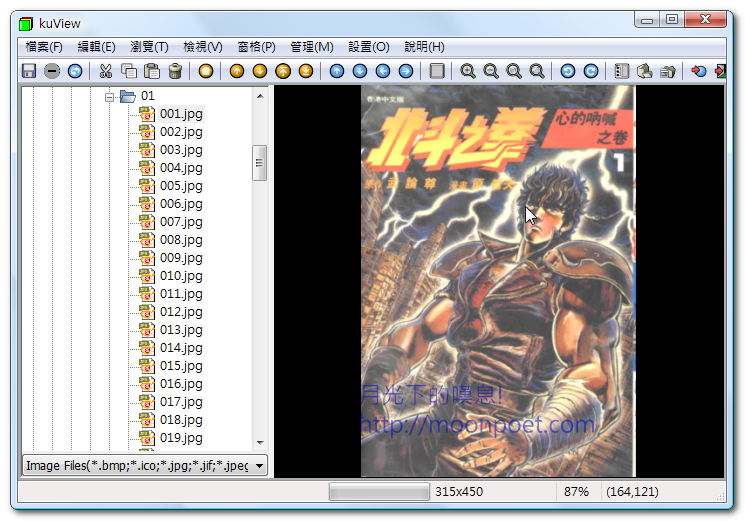The image size is (745, 521).
Task: Click the magnifier Zoom Out (minus) icon
Action: [490, 71]
